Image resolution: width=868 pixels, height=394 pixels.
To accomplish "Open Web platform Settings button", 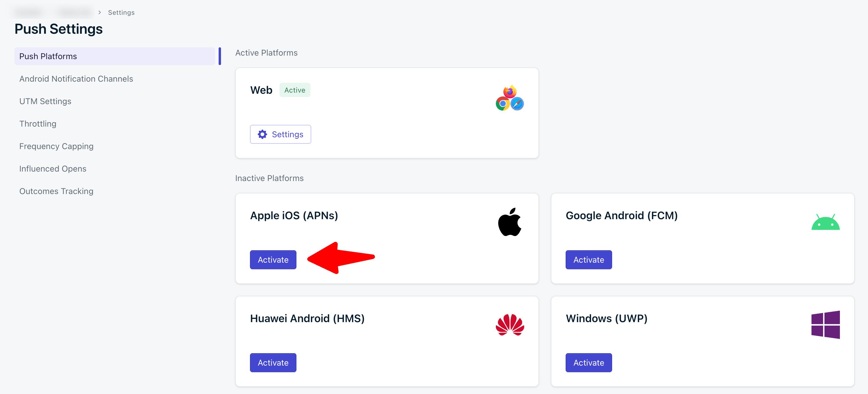I will pos(280,135).
